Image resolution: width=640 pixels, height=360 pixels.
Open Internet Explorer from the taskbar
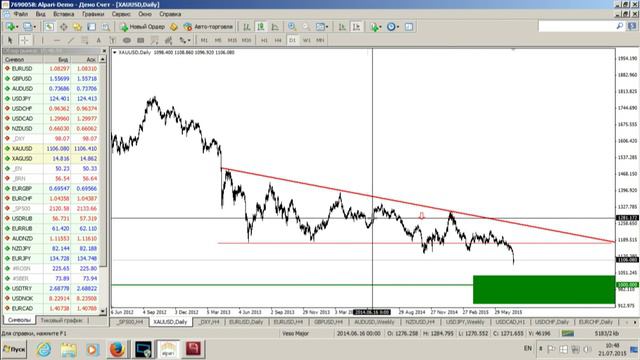44,349
